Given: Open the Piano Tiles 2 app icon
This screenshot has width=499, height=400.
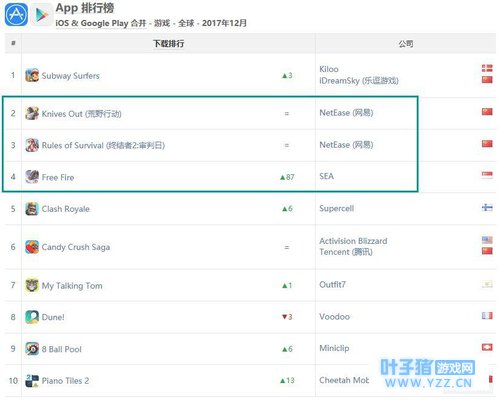Looking at the screenshot, I should [x=32, y=380].
